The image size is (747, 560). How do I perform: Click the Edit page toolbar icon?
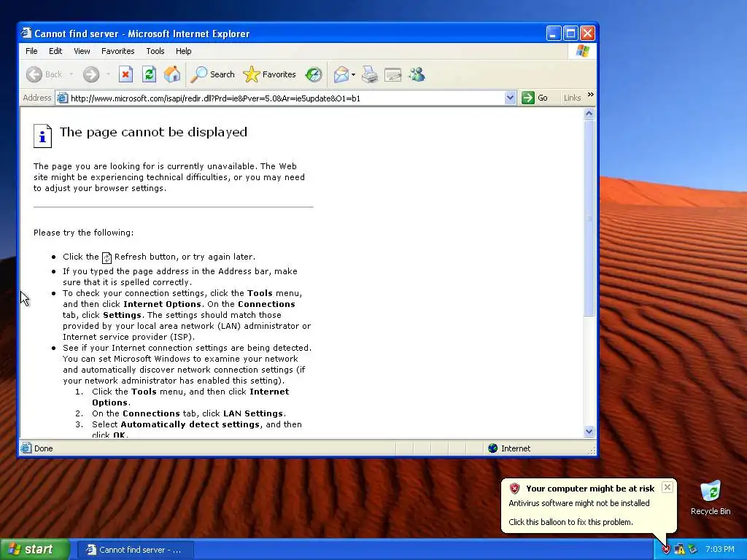393,74
